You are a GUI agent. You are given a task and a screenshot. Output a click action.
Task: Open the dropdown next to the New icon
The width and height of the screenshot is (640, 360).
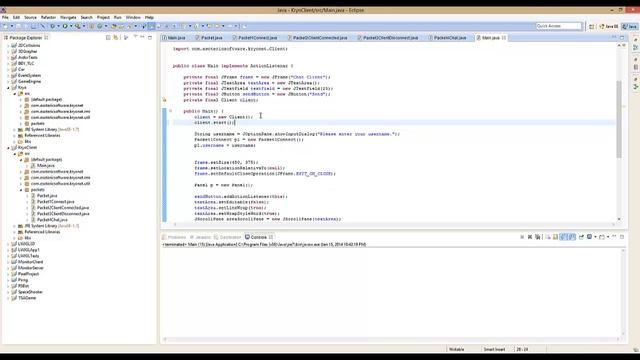click(12, 26)
